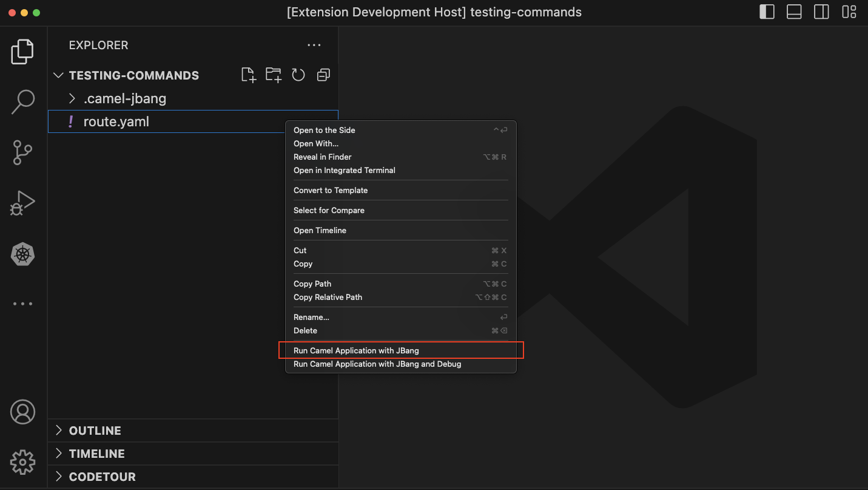Open the Search view in the activity bar
Viewport: 868px width, 490px height.
[22, 102]
